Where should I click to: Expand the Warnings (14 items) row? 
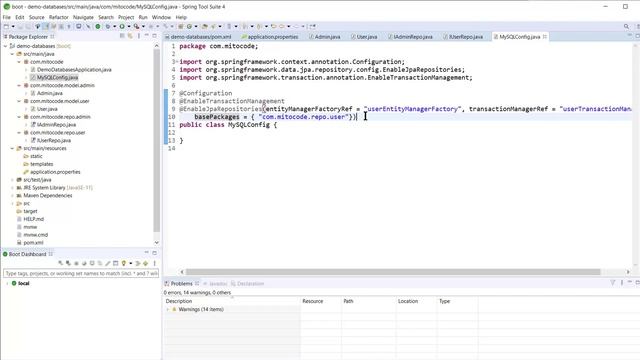click(167, 309)
